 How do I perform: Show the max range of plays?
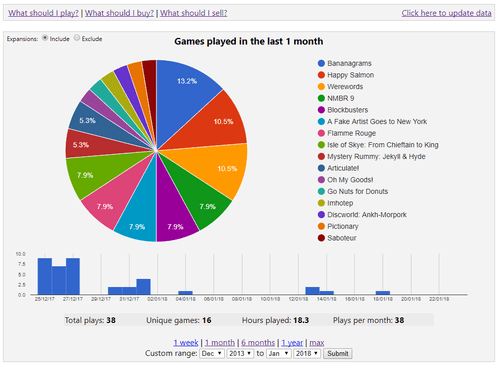click(317, 343)
